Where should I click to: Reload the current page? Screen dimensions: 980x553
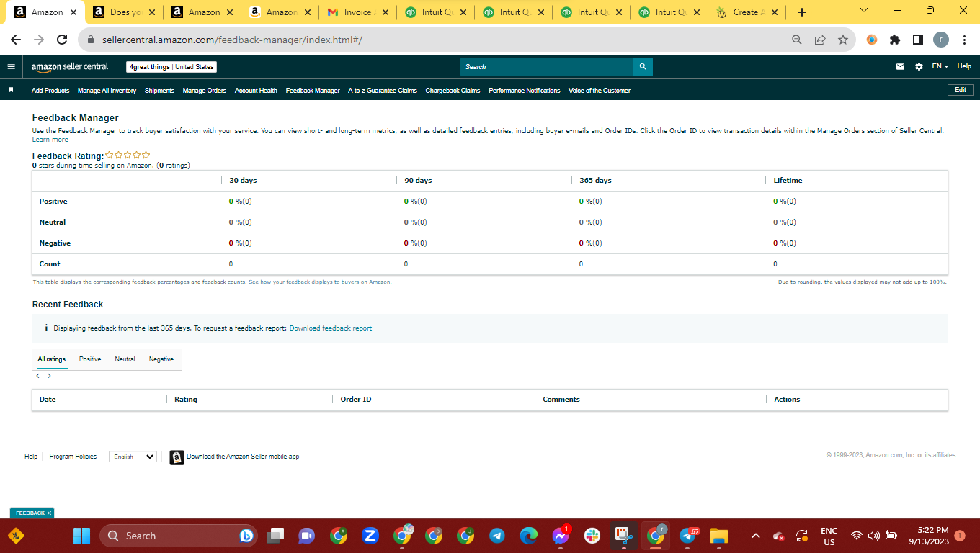point(62,40)
